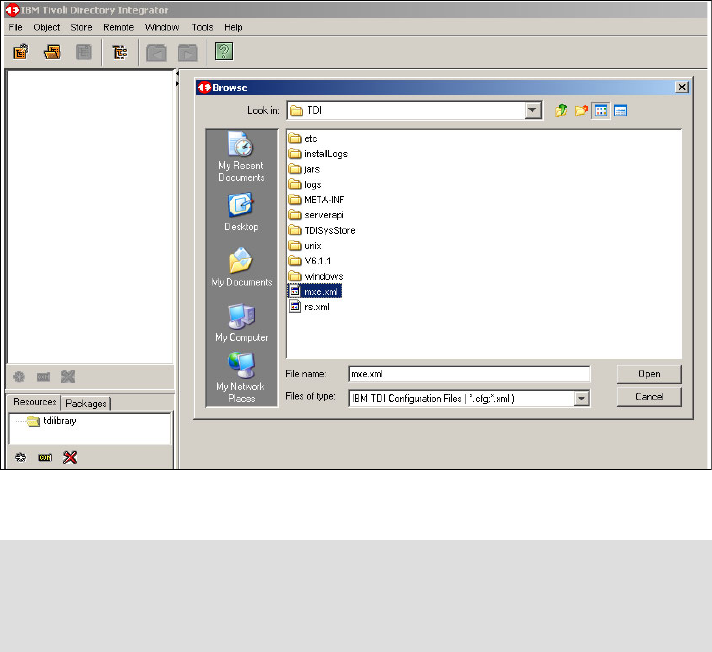This screenshot has width=712, height=652.
Task: Open the Store menu
Action: click(x=81, y=27)
